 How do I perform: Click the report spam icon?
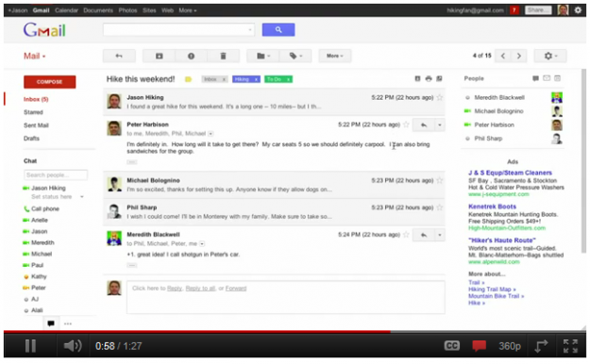pyautogui.click(x=191, y=56)
